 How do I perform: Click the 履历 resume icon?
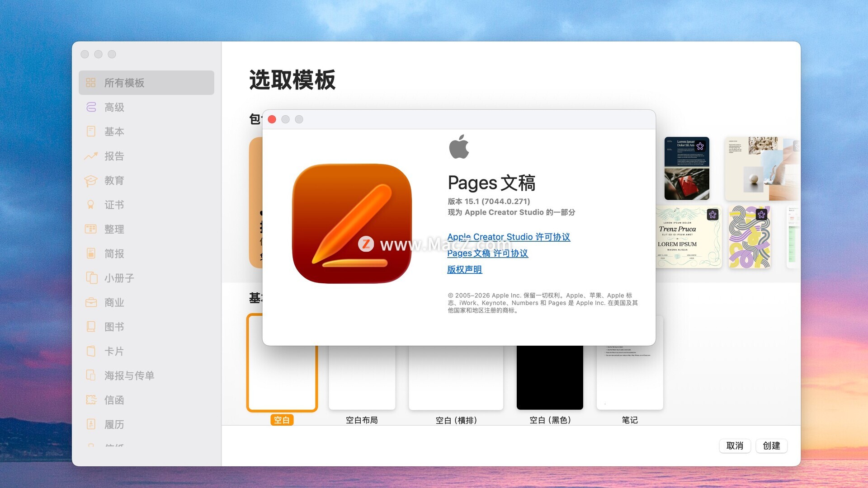pos(91,424)
